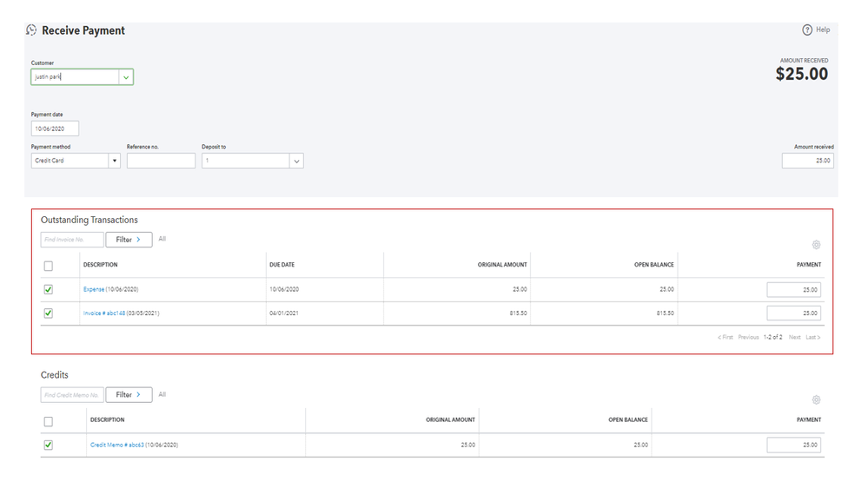Open Outstanding Transactions settings gear

tap(816, 245)
